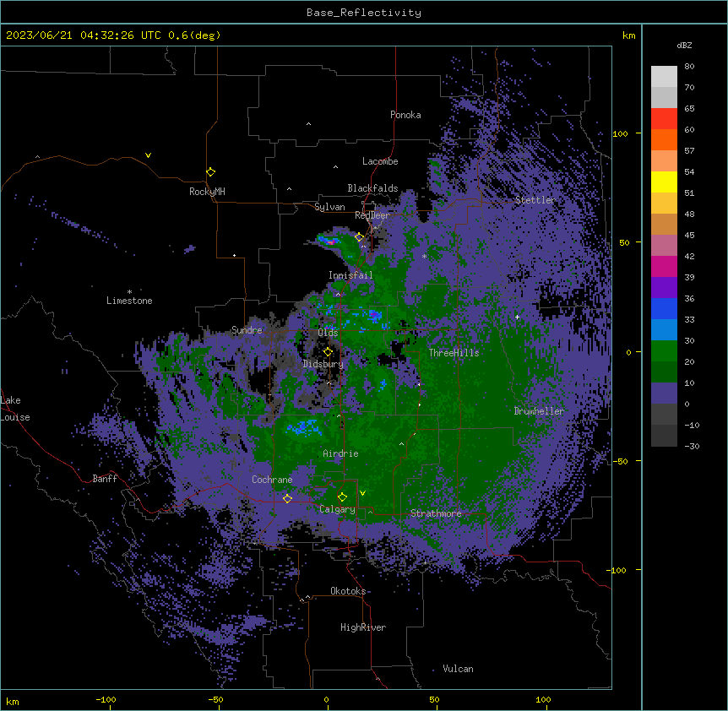
Task: Pick the red 65 dBZ legend swatch
Action: pos(664,119)
